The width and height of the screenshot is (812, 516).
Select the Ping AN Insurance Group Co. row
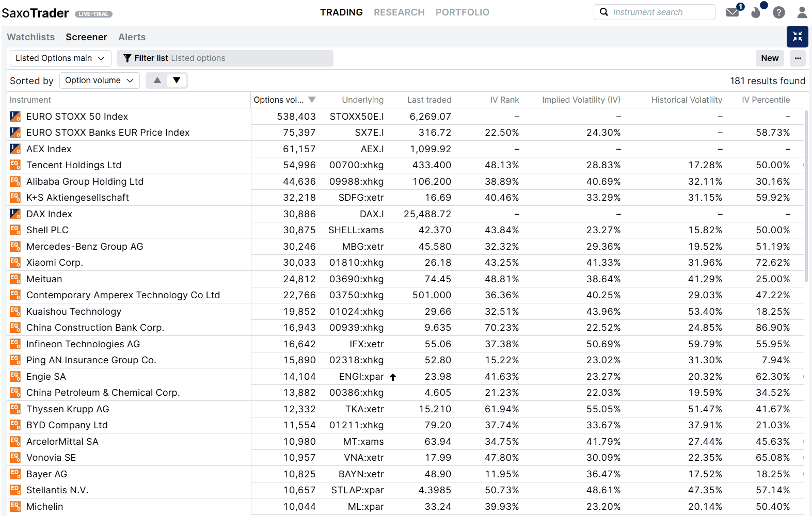406,360
